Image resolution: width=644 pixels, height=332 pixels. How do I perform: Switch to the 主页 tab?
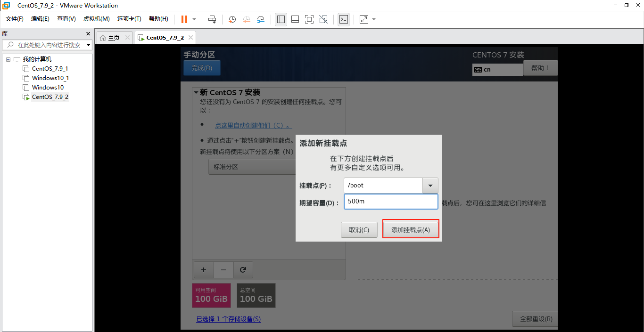113,37
